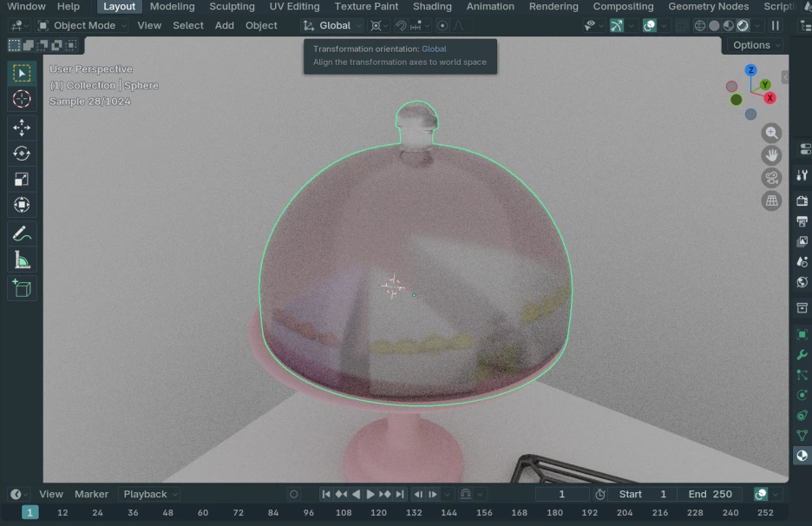Screen dimensions: 812x526
Task: Activate the 3D Cursor tool
Action: pyautogui.click(x=22, y=99)
